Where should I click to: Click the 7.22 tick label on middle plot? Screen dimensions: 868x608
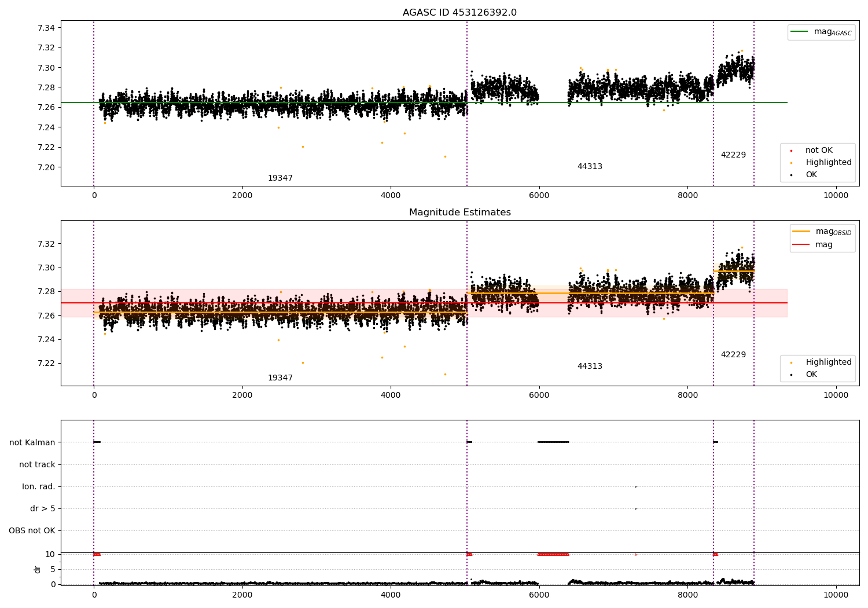[46, 364]
